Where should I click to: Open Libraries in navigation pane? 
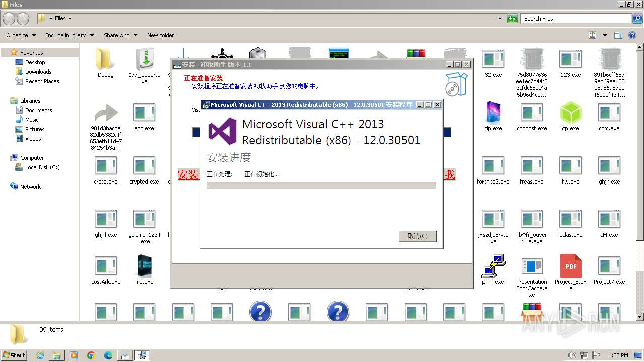[30, 101]
